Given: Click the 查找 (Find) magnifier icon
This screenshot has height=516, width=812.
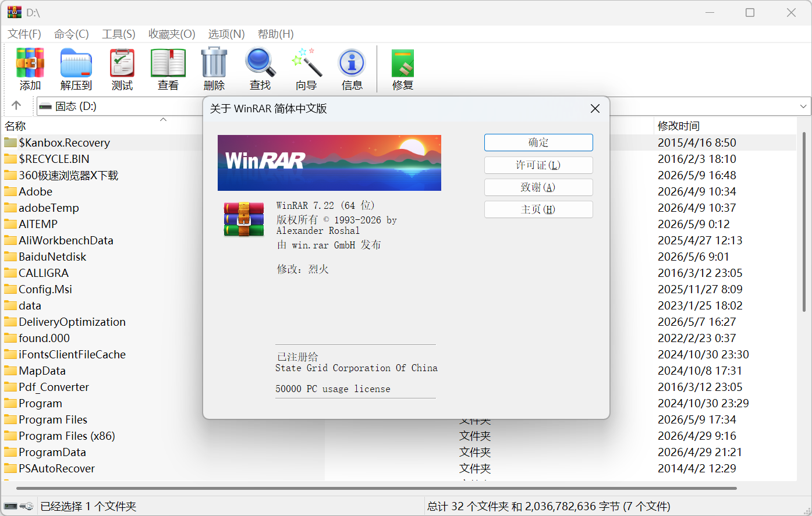Looking at the screenshot, I should (x=260, y=63).
